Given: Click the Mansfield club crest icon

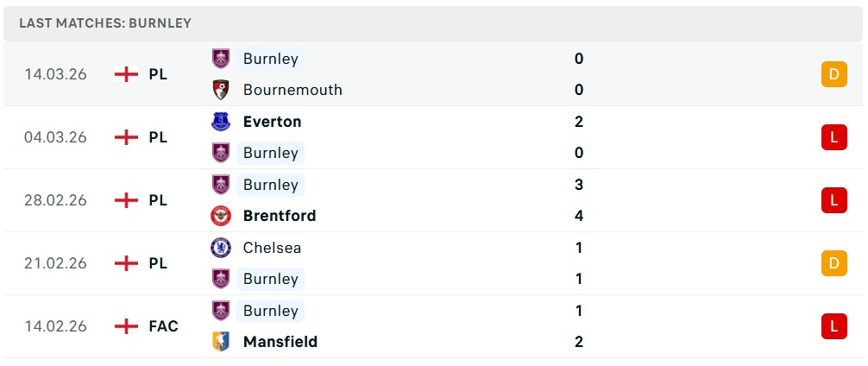Looking at the screenshot, I should pyautogui.click(x=221, y=342).
